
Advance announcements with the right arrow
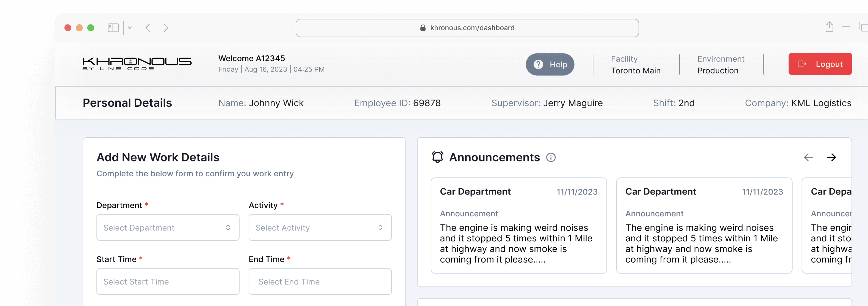coord(832,157)
